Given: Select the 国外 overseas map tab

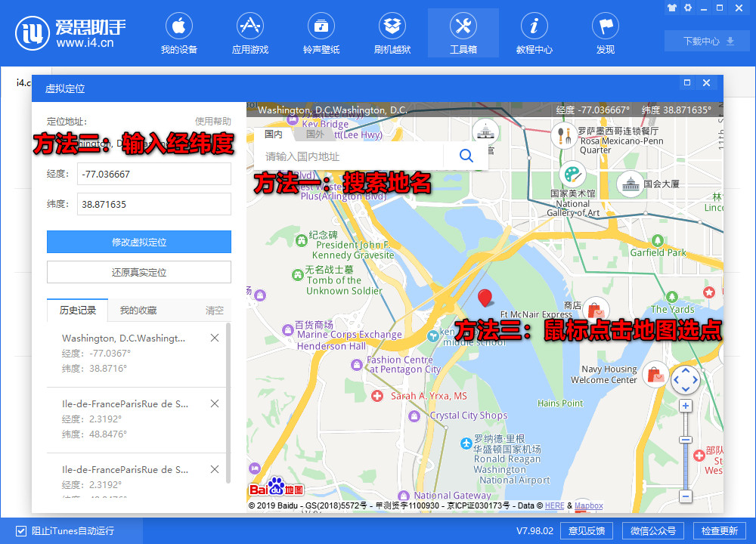Looking at the screenshot, I should [314, 134].
